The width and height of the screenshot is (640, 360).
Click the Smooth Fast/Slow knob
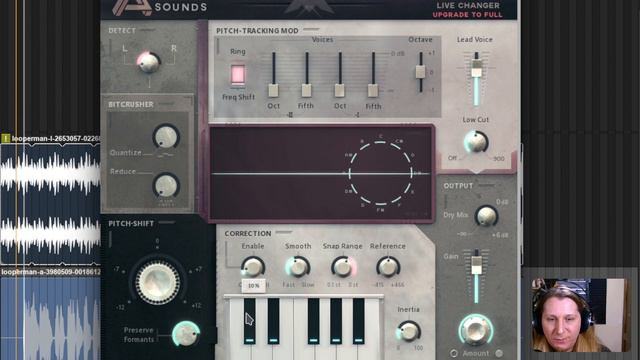[298, 267]
